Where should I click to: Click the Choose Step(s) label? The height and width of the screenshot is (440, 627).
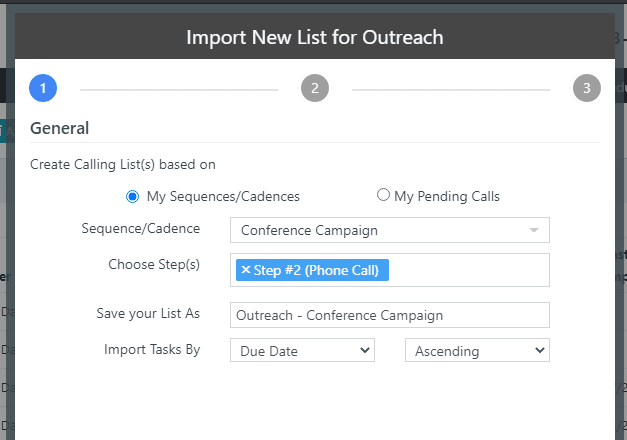[x=154, y=265]
